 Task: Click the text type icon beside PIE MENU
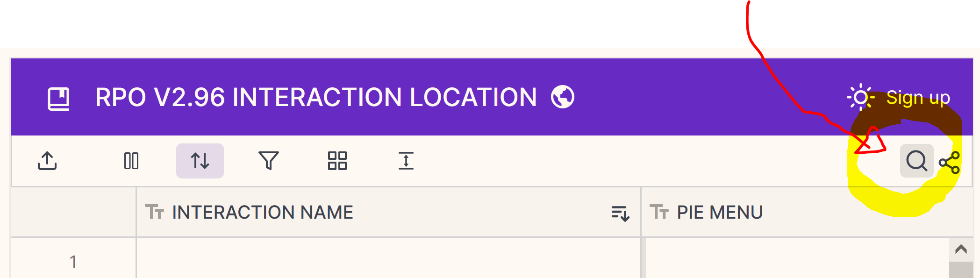tap(659, 212)
